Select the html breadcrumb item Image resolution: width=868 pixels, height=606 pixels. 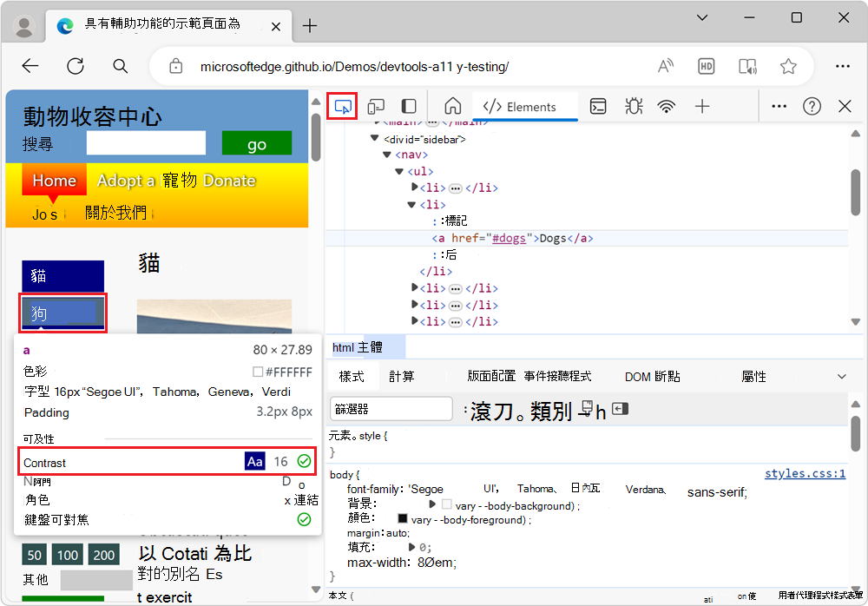tap(343, 347)
